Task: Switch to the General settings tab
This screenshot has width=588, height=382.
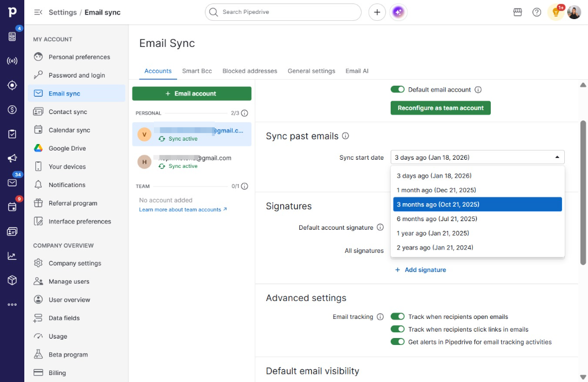Action: (311, 71)
